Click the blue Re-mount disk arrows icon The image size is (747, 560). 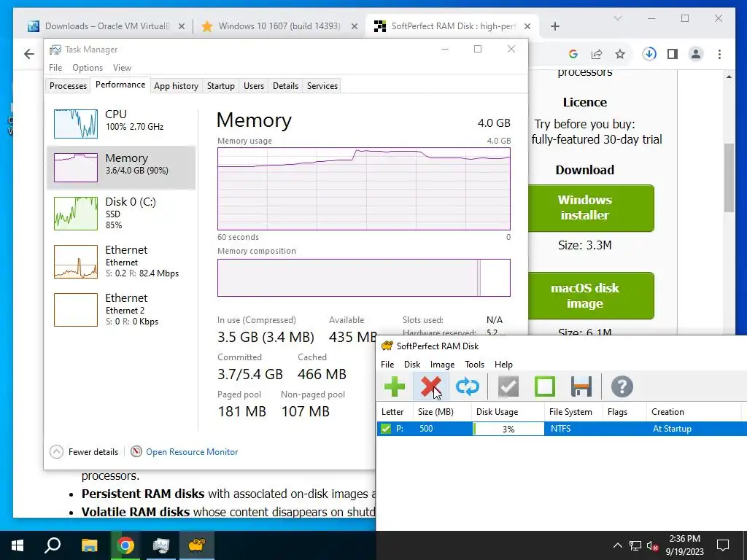pyautogui.click(x=467, y=386)
